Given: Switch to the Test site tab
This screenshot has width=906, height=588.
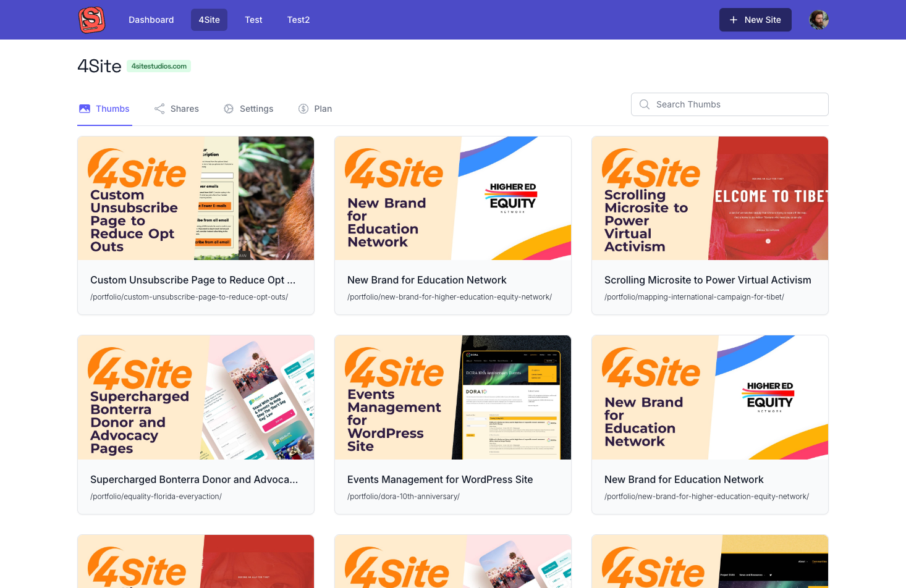Looking at the screenshot, I should coord(253,20).
